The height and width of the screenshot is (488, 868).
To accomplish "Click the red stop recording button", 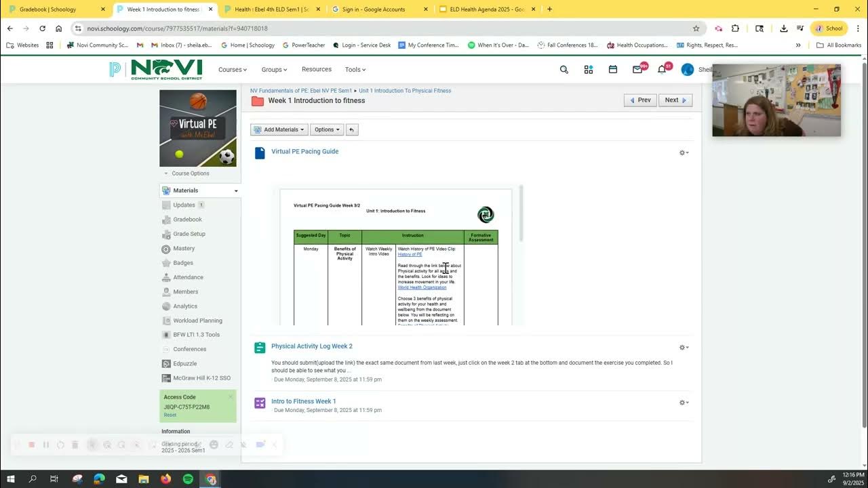I will 31,445.
